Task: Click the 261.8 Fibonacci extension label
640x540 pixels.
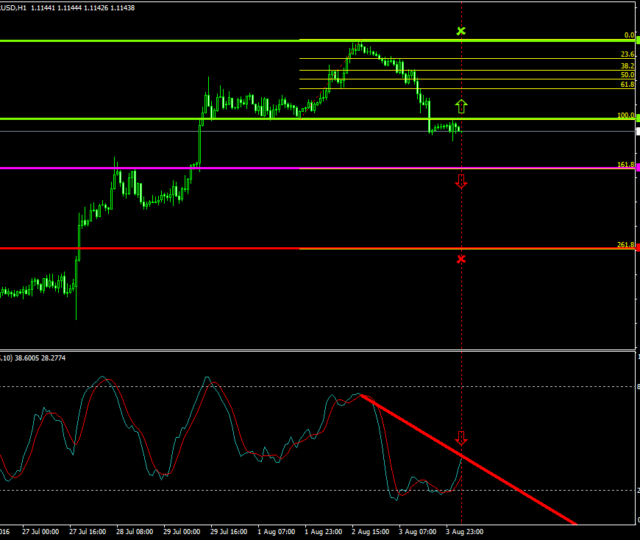Action: coord(626,245)
